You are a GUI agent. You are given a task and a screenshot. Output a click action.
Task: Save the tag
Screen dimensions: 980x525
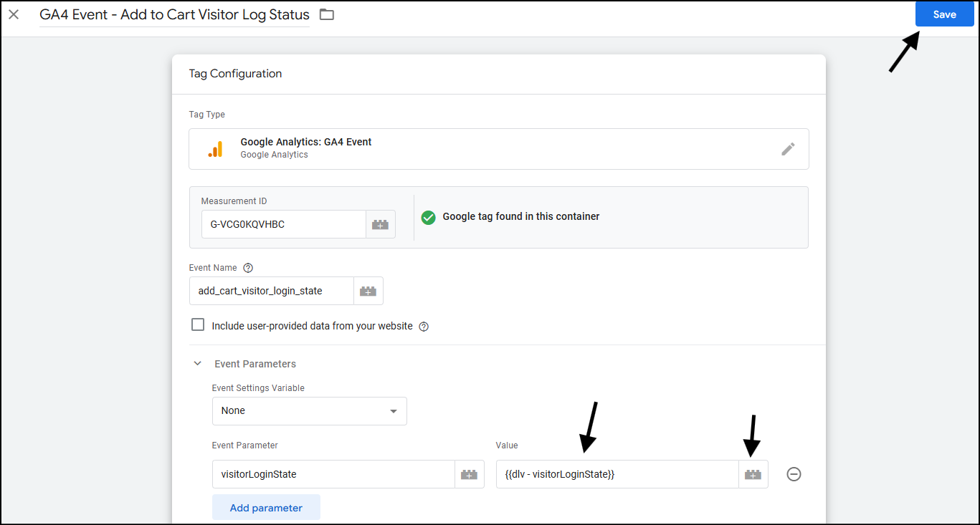pyautogui.click(x=944, y=14)
